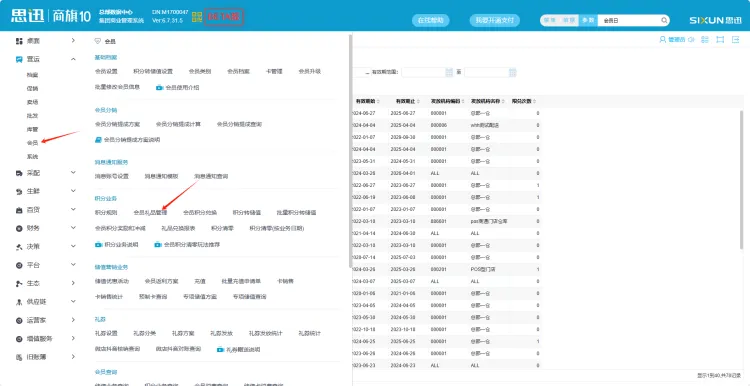
Task: Open the grid layout icon near 管理员
Action: coord(705,40)
